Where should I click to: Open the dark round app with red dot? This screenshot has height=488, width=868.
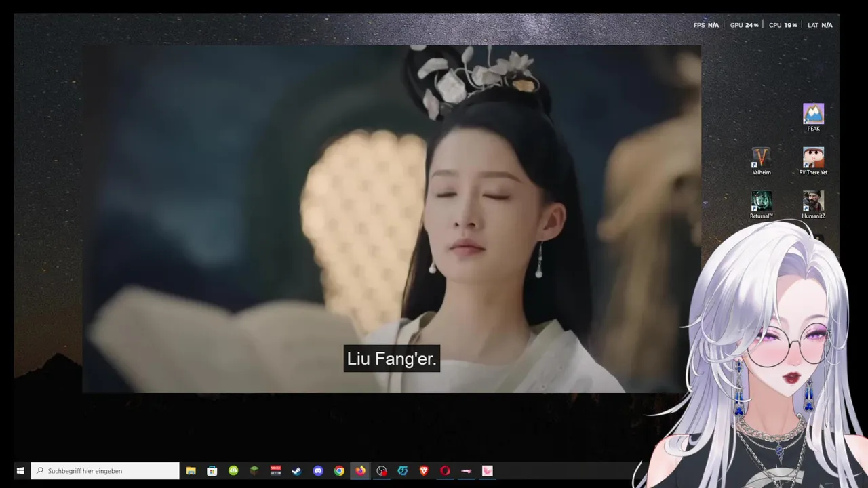coord(382,470)
